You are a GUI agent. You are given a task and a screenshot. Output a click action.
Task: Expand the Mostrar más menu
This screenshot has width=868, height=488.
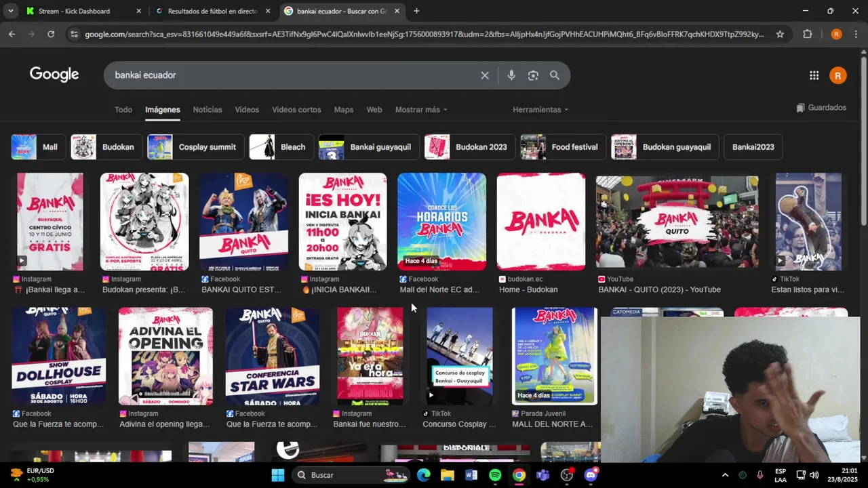tap(421, 110)
